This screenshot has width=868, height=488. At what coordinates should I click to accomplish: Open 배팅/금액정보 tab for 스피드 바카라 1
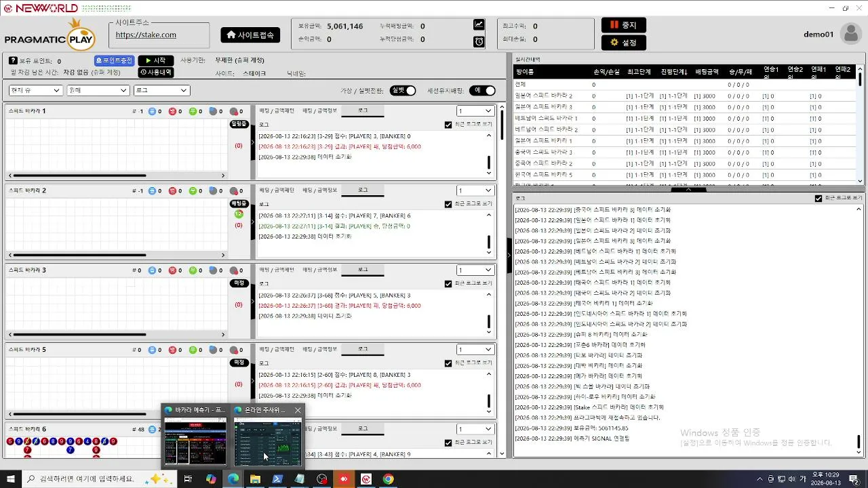(x=319, y=110)
